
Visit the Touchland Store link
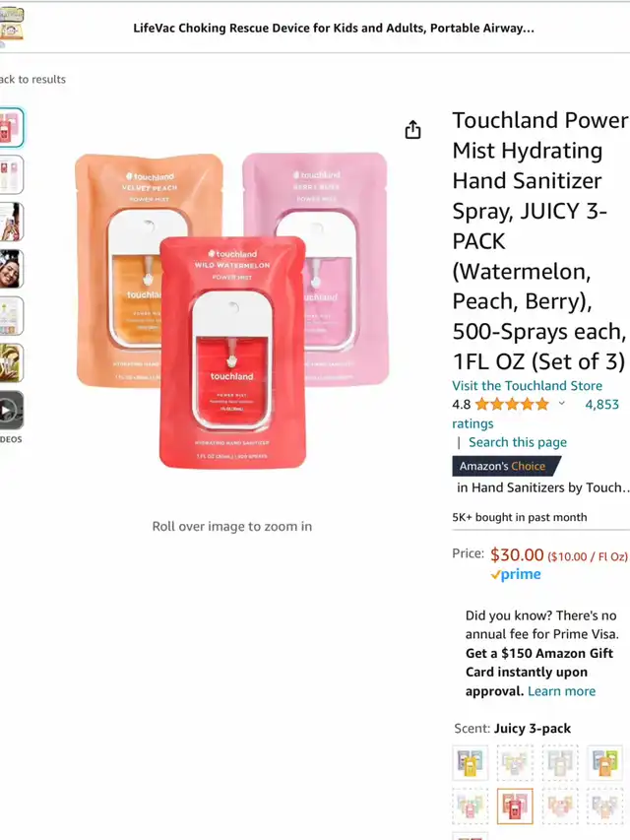(527, 386)
